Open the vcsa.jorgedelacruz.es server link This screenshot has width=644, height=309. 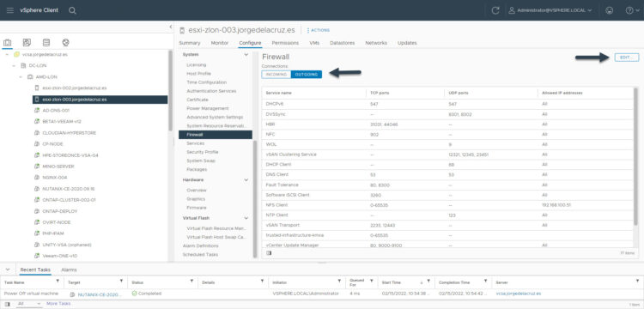519,294
